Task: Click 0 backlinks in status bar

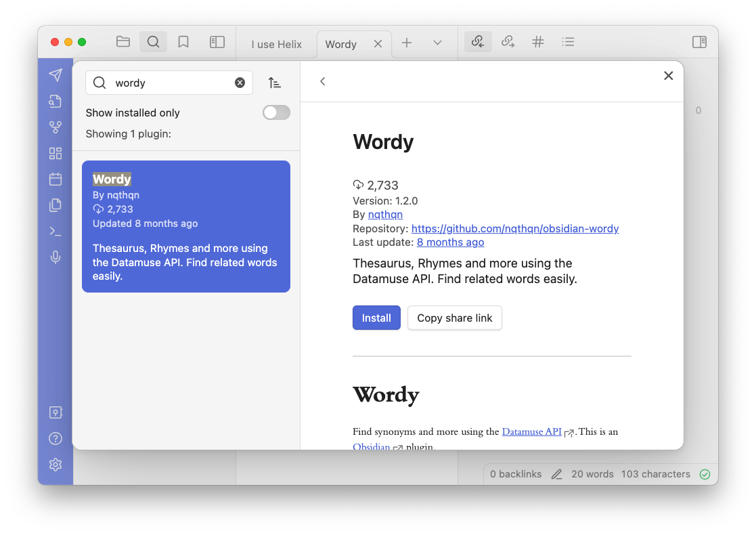Action: (x=516, y=474)
